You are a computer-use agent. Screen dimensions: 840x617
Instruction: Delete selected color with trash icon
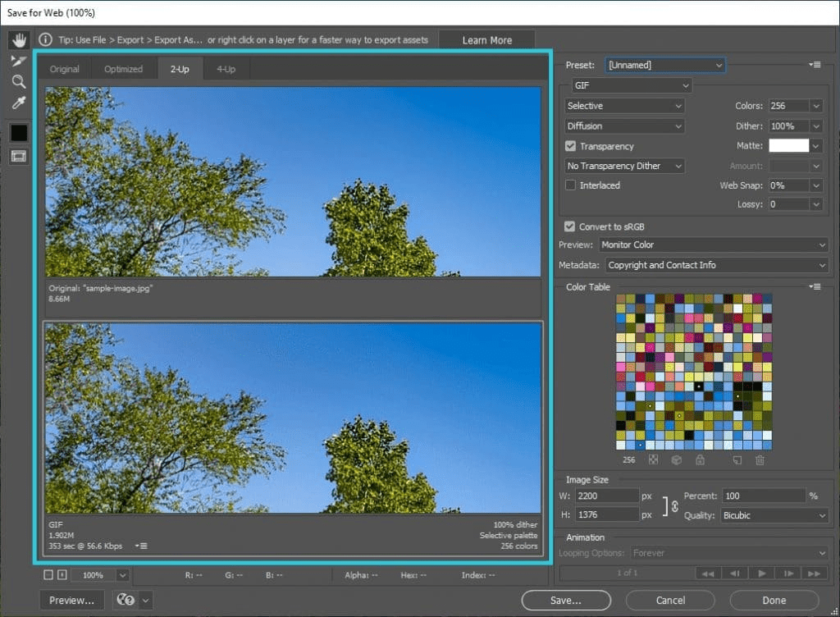click(x=760, y=460)
